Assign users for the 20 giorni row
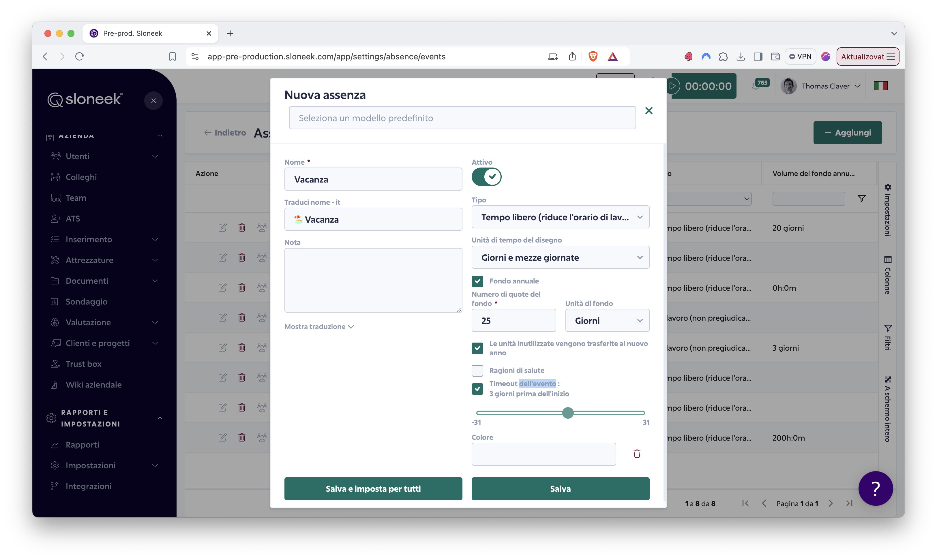This screenshot has height=560, width=937. click(262, 228)
